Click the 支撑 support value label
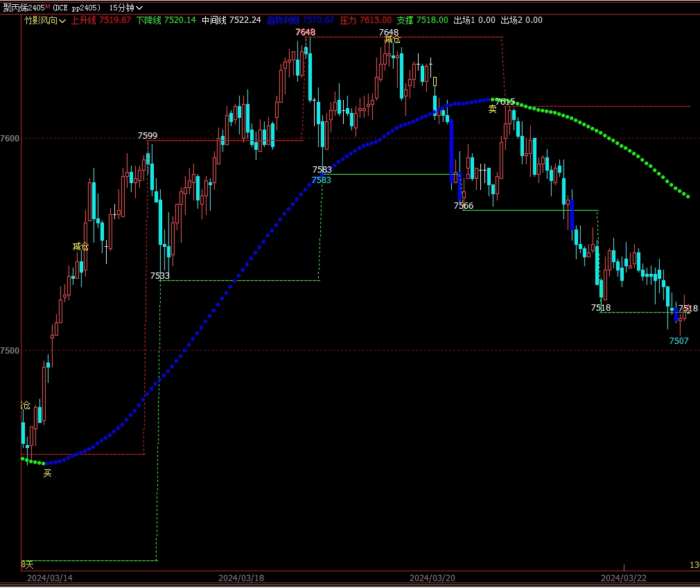Screen dimensions: 700x588 [422, 20]
